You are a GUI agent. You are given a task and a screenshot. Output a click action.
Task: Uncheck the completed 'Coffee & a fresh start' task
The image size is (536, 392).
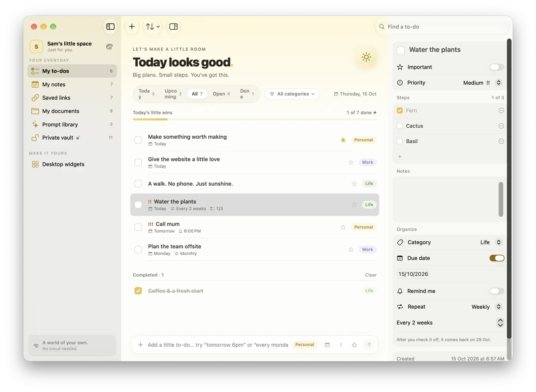[x=138, y=291]
